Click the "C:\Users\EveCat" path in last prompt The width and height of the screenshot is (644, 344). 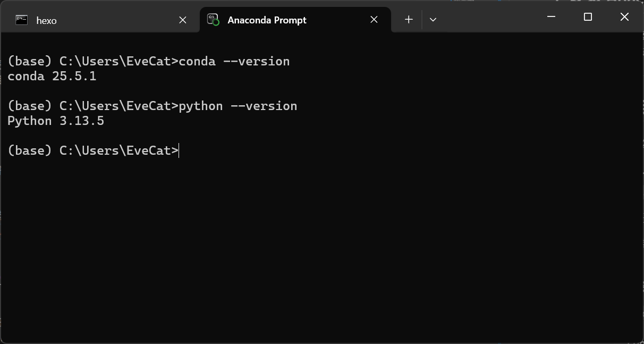(115, 150)
